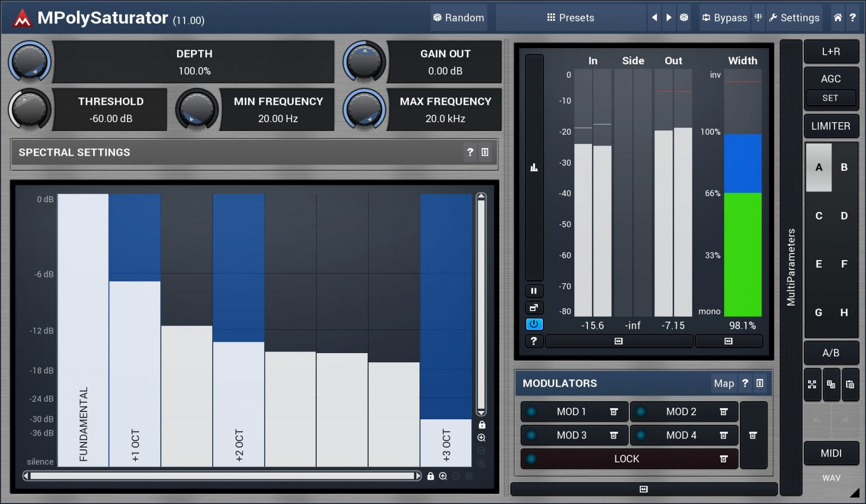This screenshot has height=504, width=866.
Task: Enable the MOD 1 activation light
Action: [531, 412]
